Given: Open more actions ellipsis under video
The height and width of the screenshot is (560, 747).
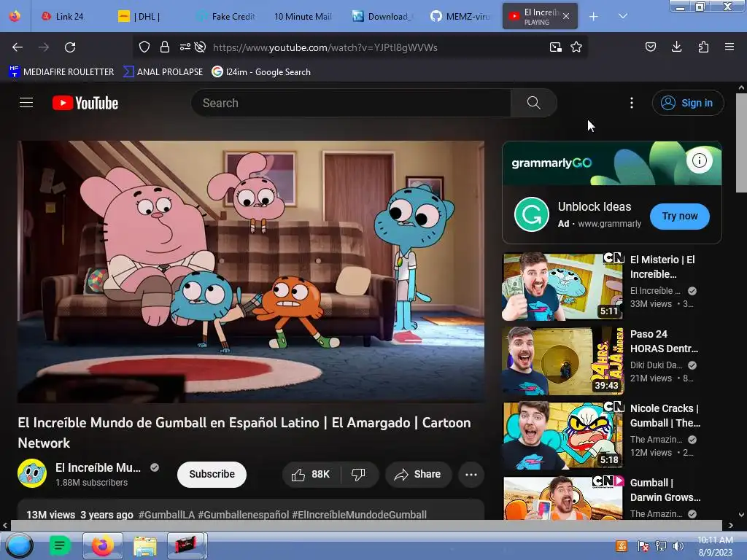Looking at the screenshot, I should point(471,474).
